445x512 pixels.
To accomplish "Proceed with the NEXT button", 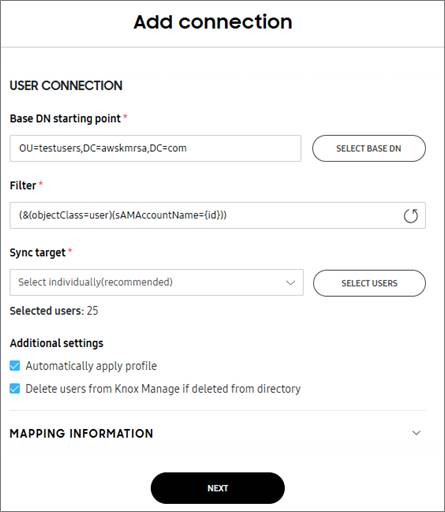I will click(218, 488).
